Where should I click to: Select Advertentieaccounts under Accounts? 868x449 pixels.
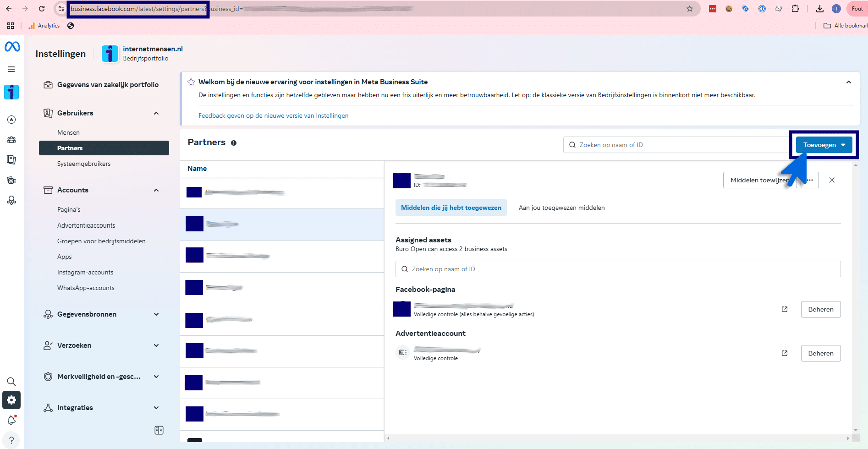pos(86,225)
